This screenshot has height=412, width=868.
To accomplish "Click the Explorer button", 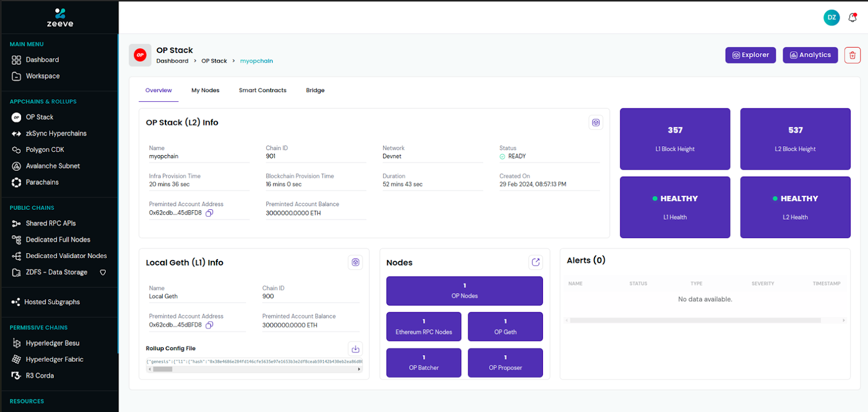I will tap(751, 55).
